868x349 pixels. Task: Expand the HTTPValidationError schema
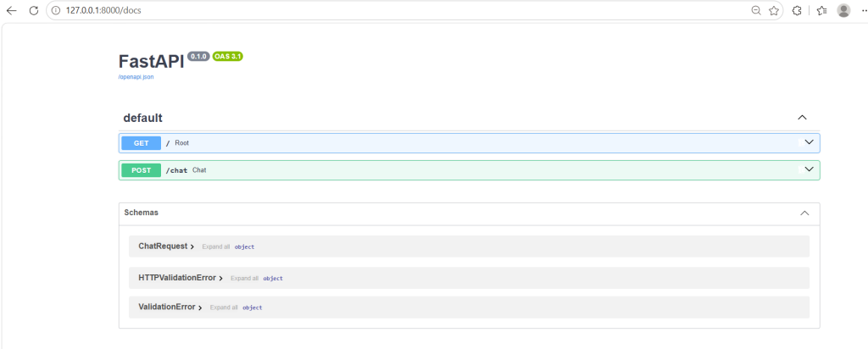coord(181,278)
